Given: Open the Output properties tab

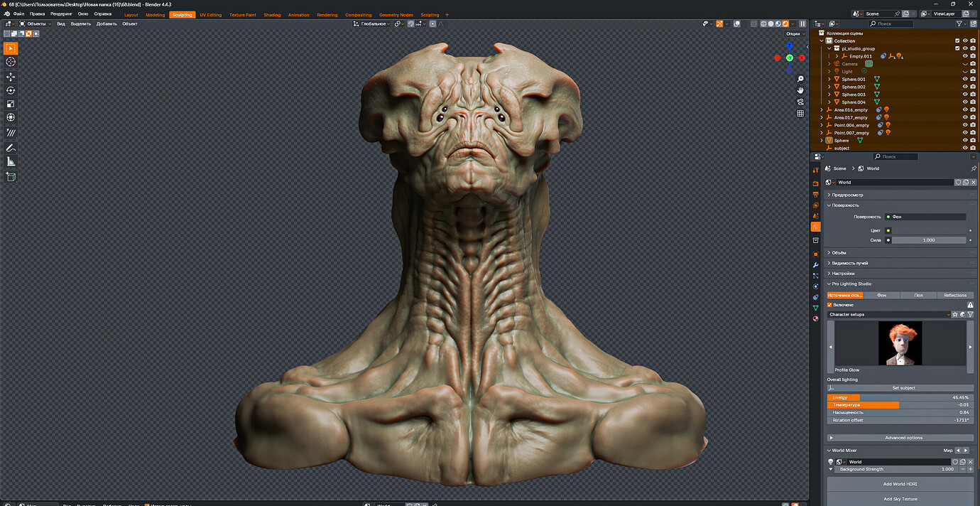Looking at the screenshot, I should point(816,194).
